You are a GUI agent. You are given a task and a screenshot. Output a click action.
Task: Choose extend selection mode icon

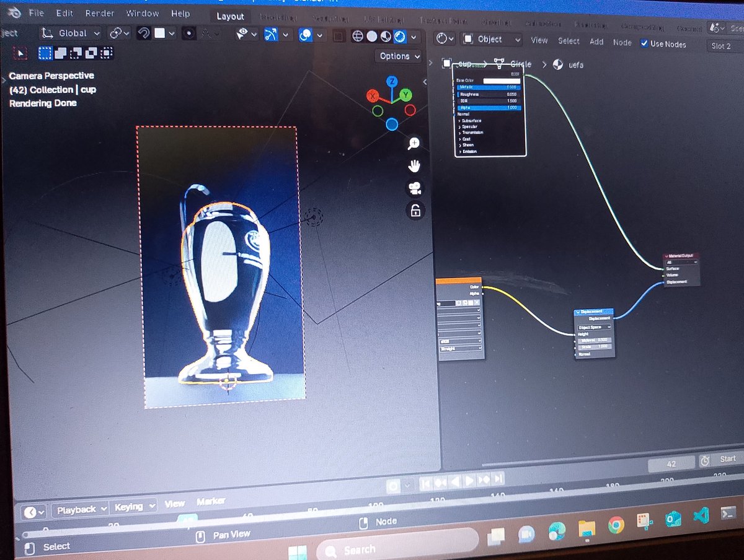(61, 53)
